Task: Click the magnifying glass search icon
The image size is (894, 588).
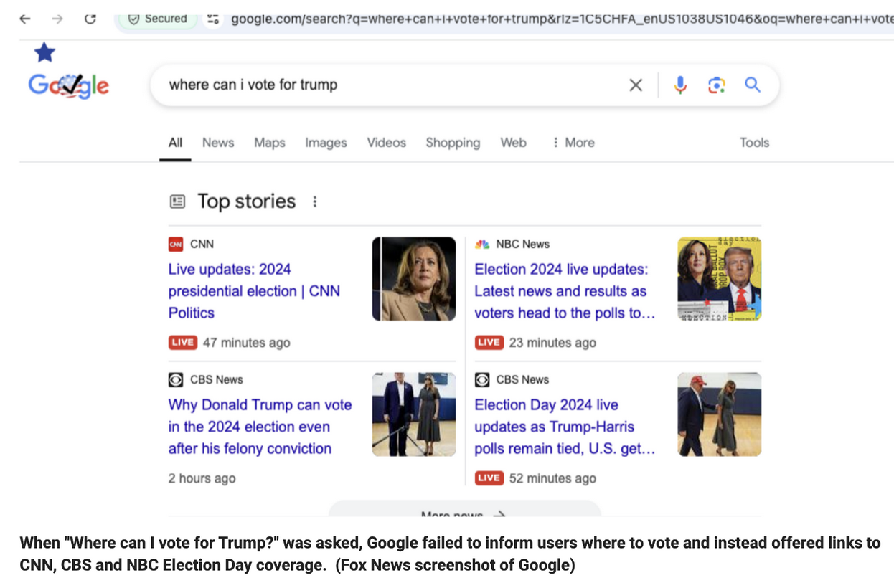Action: coord(752,85)
